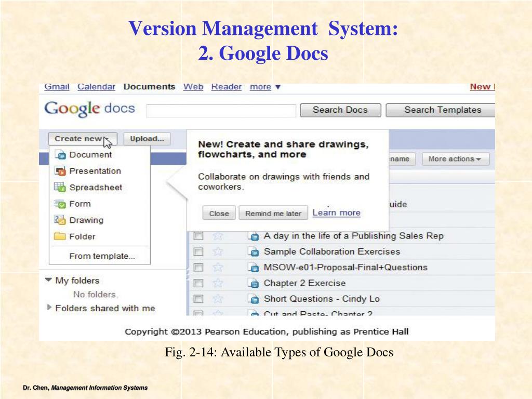Click the Google docs logo

(x=89, y=109)
